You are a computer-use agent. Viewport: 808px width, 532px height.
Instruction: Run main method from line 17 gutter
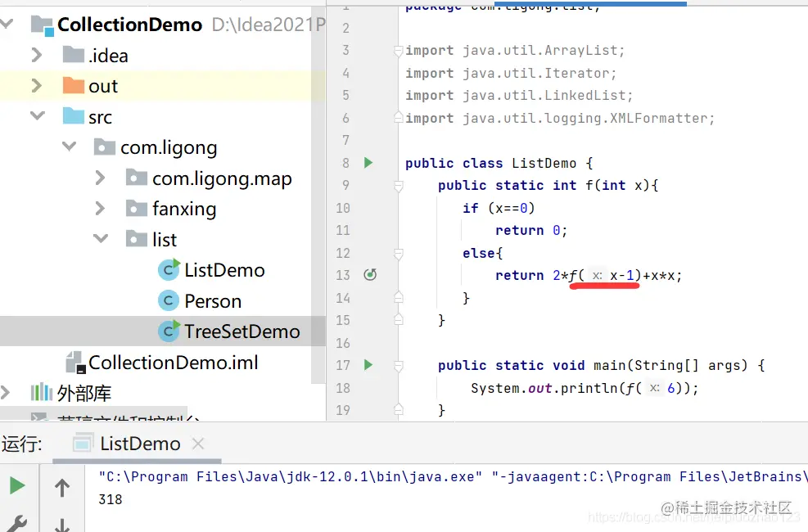pyautogui.click(x=368, y=365)
